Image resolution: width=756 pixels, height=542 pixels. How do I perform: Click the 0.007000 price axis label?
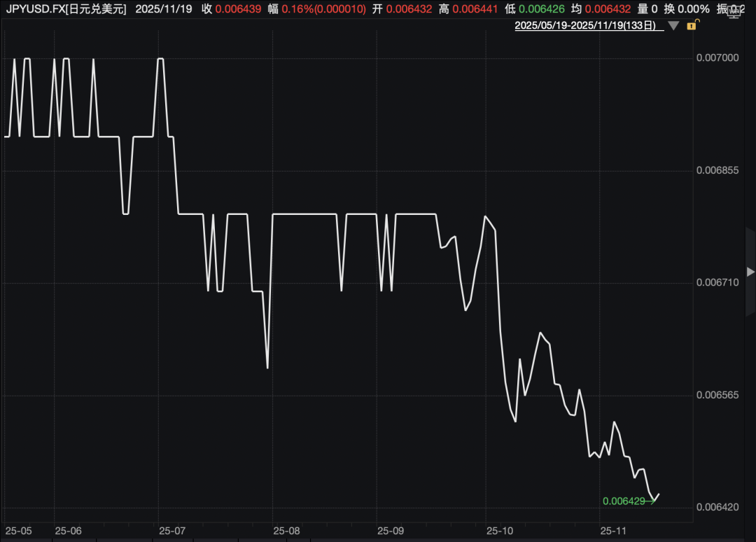(717, 58)
